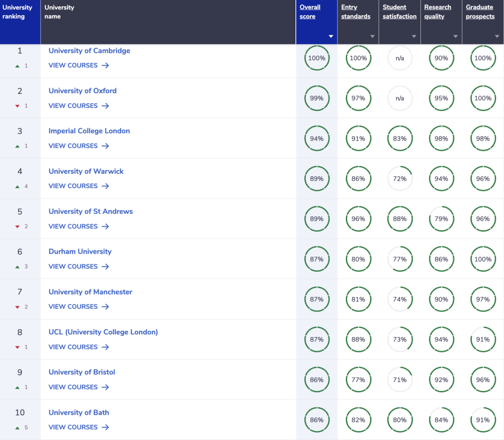Click View Courses for University of Manchester

73,306
